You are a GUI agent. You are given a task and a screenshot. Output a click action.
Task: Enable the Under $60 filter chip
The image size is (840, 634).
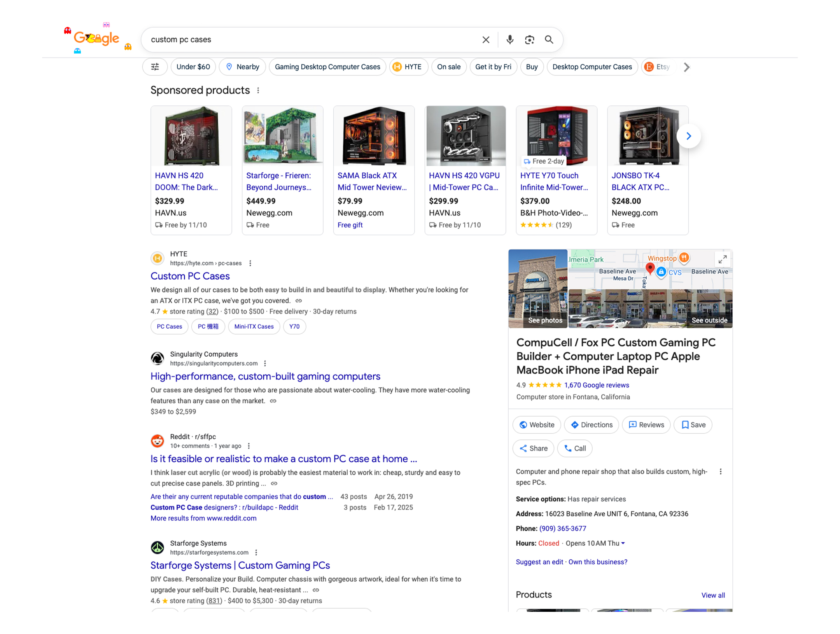coord(193,67)
